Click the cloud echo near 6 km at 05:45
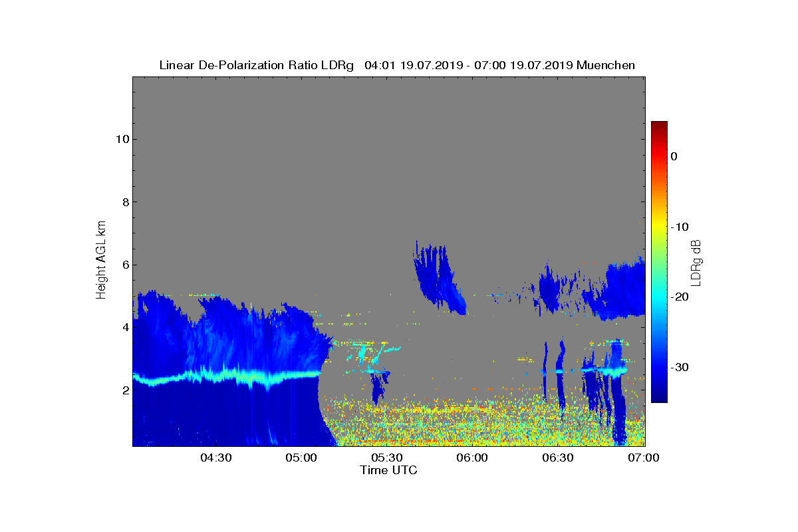The height and width of the screenshot is (532, 798). click(x=439, y=277)
